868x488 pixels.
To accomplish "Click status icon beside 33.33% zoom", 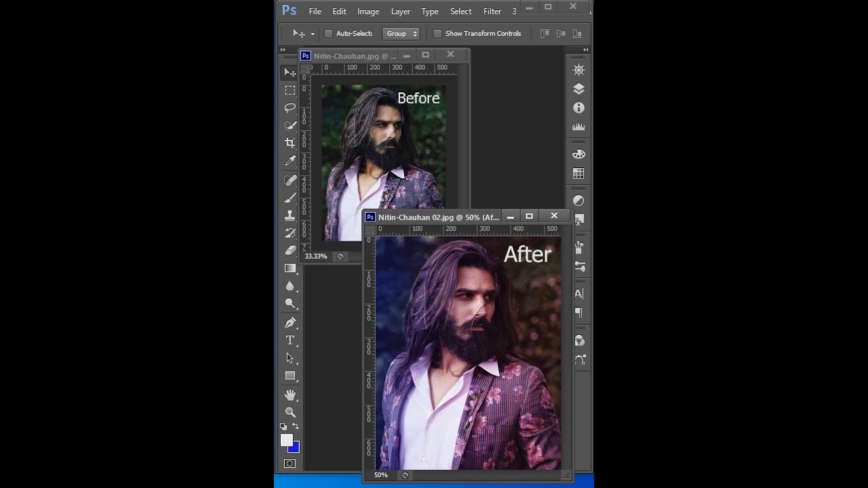I will pos(340,256).
